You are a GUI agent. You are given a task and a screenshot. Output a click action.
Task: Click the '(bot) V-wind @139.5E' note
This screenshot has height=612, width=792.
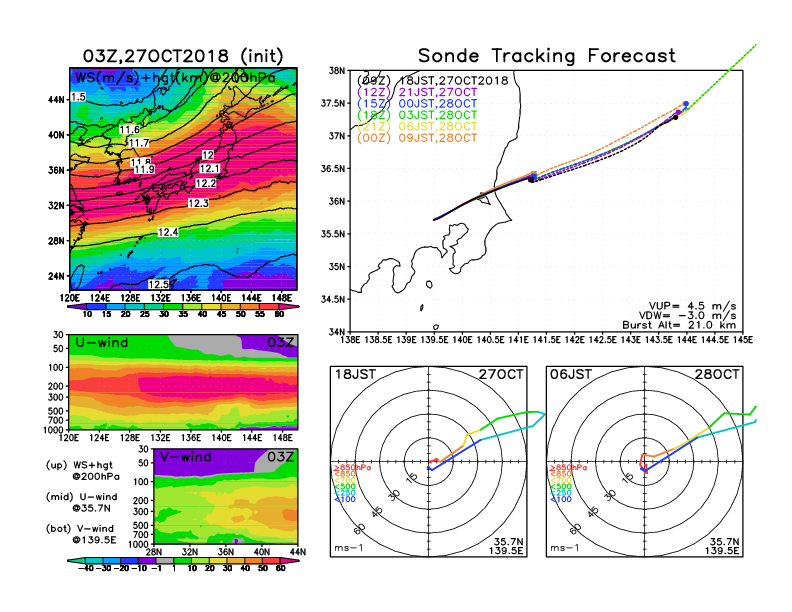(x=81, y=534)
